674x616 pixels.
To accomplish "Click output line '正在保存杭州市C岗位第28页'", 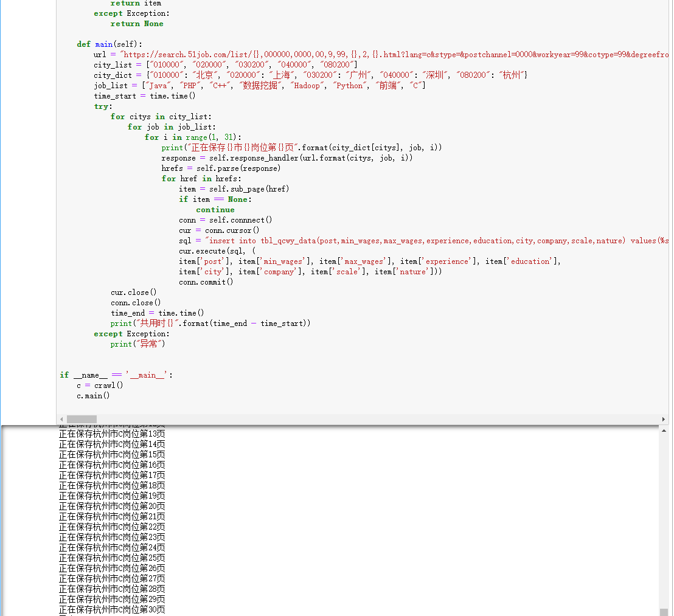I will (112, 589).
